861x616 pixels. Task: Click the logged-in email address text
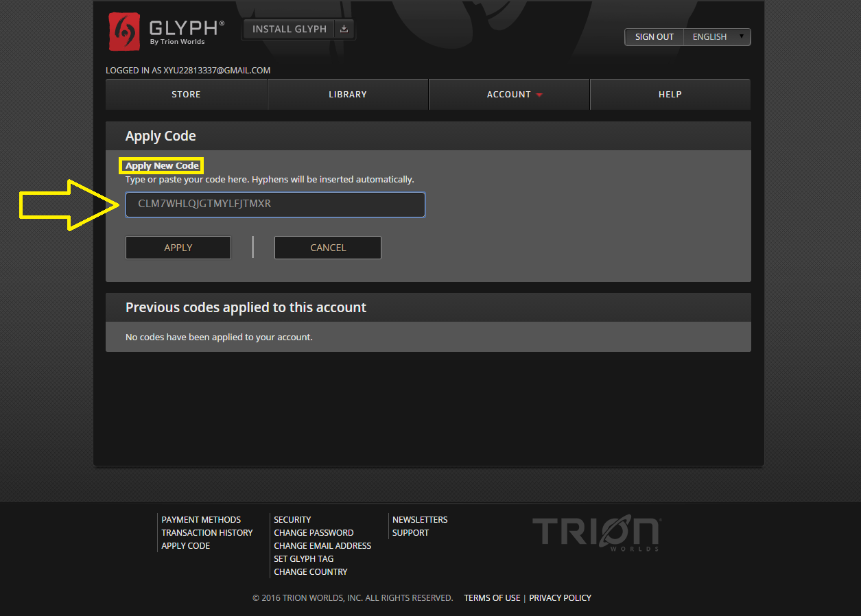(x=217, y=71)
